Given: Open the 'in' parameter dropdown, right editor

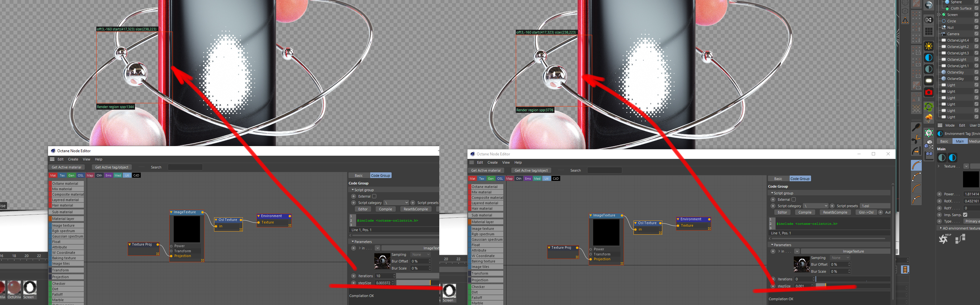Looking at the screenshot, I should point(797,251).
